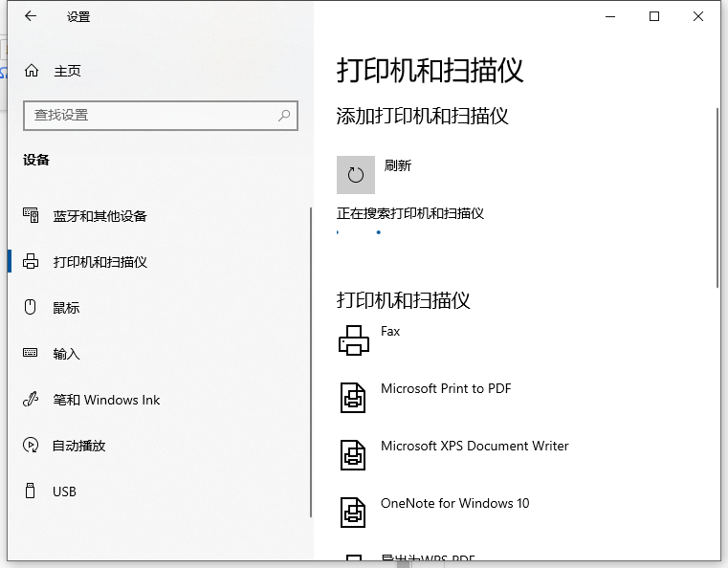Open USB settings page
Screen dimensions: 728x568
coord(64,492)
